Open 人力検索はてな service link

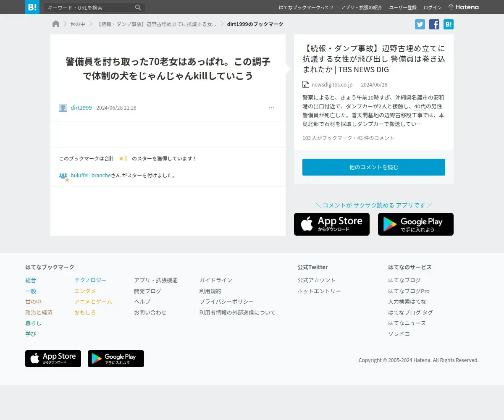click(407, 302)
